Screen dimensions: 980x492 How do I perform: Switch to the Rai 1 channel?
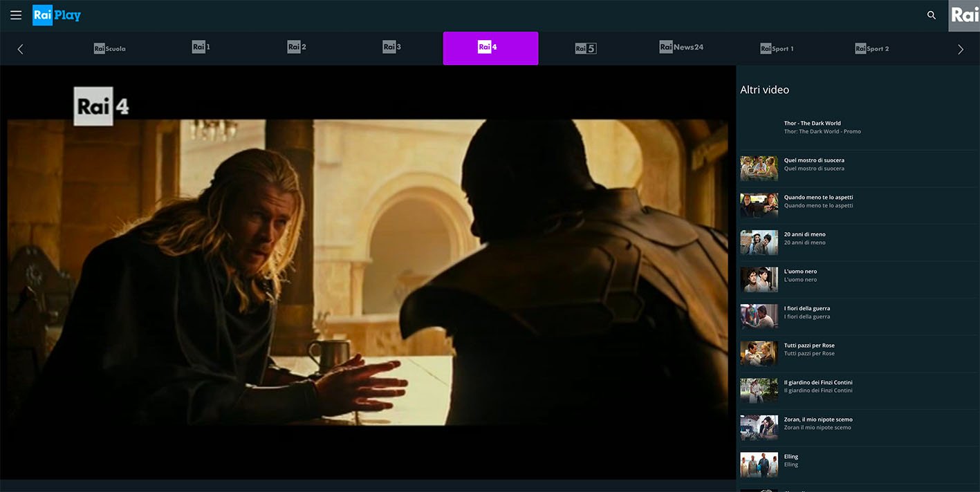coord(201,47)
